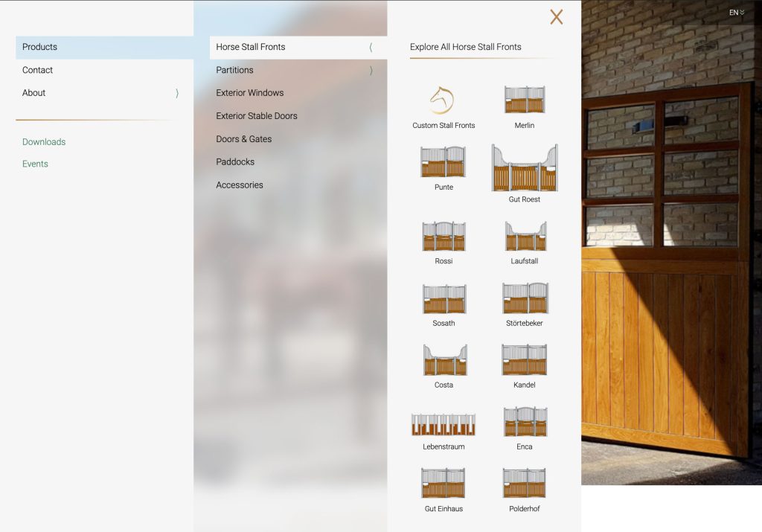
Task: Select the Merlin stall front icon
Action: [525, 100]
